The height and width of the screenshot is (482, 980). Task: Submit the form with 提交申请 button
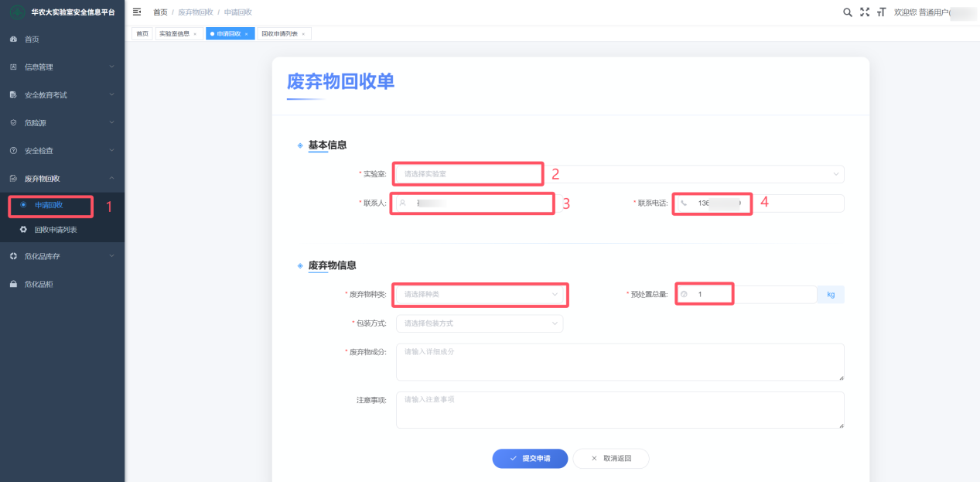[x=530, y=458]
